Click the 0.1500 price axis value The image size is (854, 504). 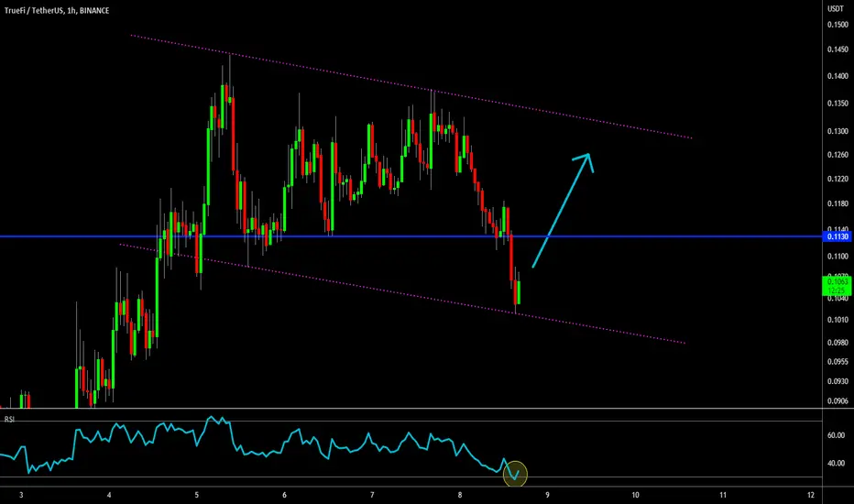[x=838, y=25]
